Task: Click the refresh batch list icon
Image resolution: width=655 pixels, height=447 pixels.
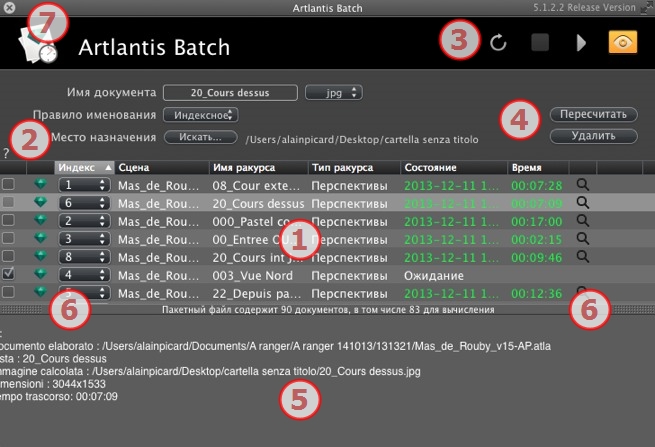Action: click(498, 43)
